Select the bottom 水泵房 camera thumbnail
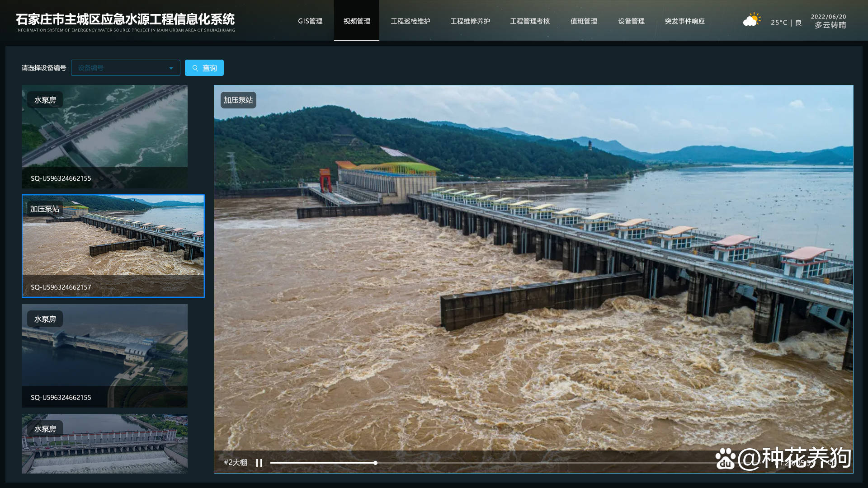The image size is (868, 488). pyautogui.click(x=104, y=443)
